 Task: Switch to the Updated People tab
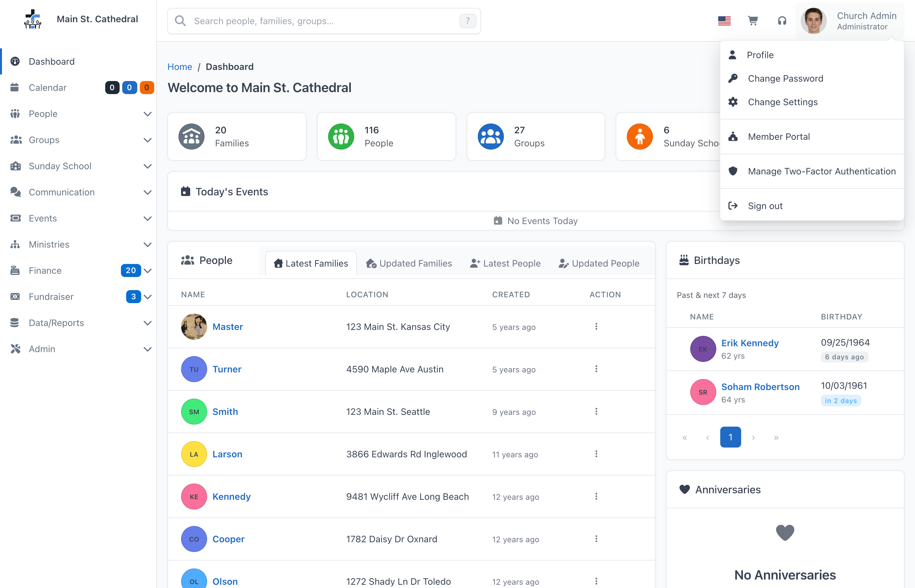coord(599,263)
